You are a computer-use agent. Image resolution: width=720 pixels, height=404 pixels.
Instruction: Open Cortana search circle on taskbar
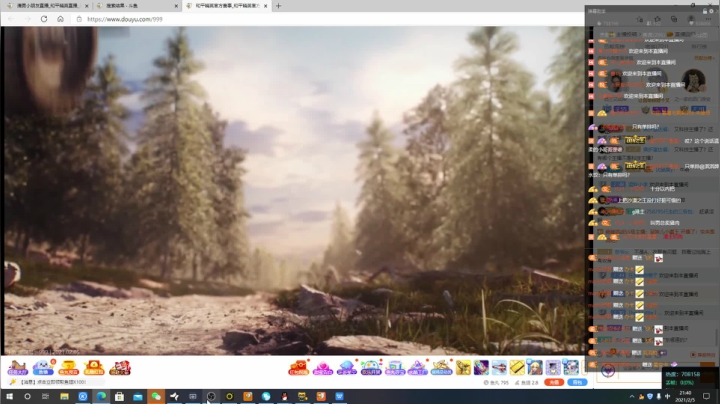27,396
